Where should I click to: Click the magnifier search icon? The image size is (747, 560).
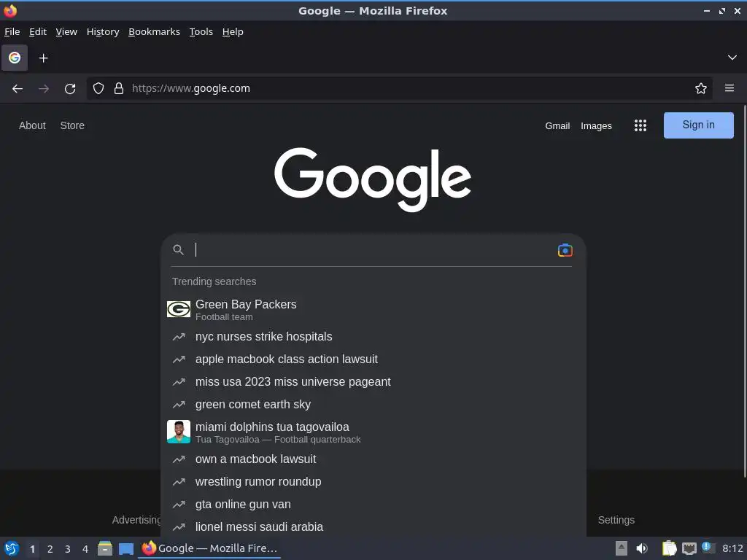[x=178, y=250]
